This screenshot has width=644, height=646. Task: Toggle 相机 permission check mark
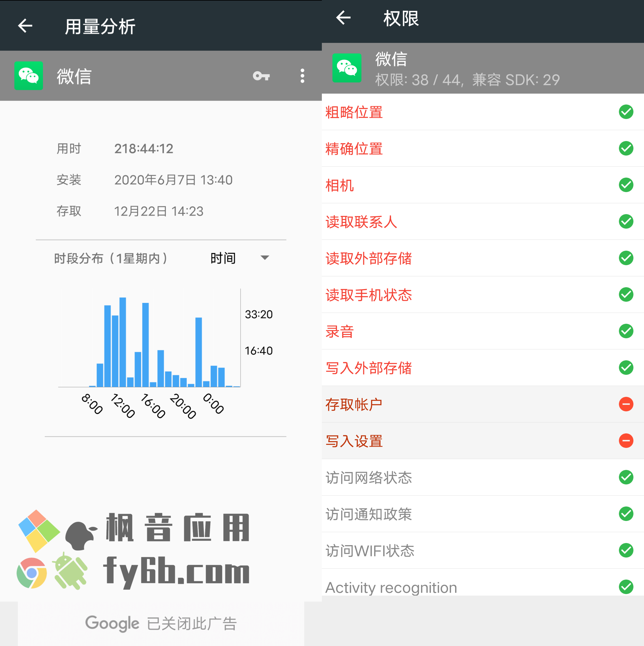tap(626, 185)
